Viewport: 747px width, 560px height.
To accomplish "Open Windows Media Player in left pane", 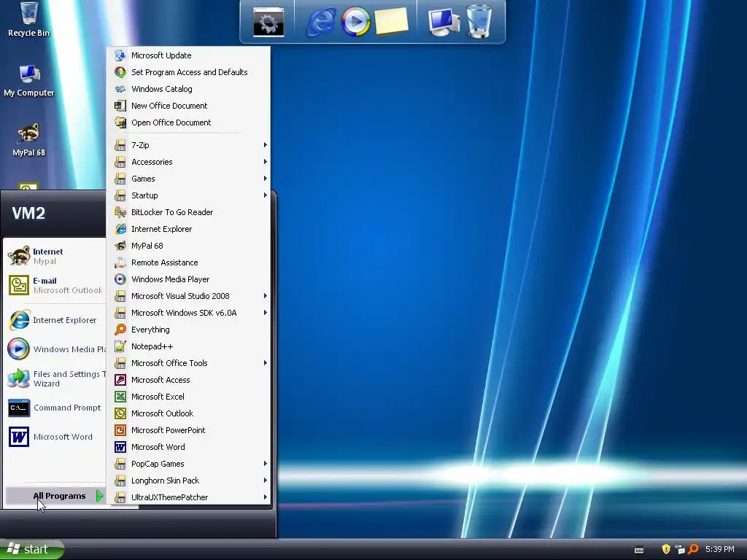I will pyautogui.click(x=55, y=349).
